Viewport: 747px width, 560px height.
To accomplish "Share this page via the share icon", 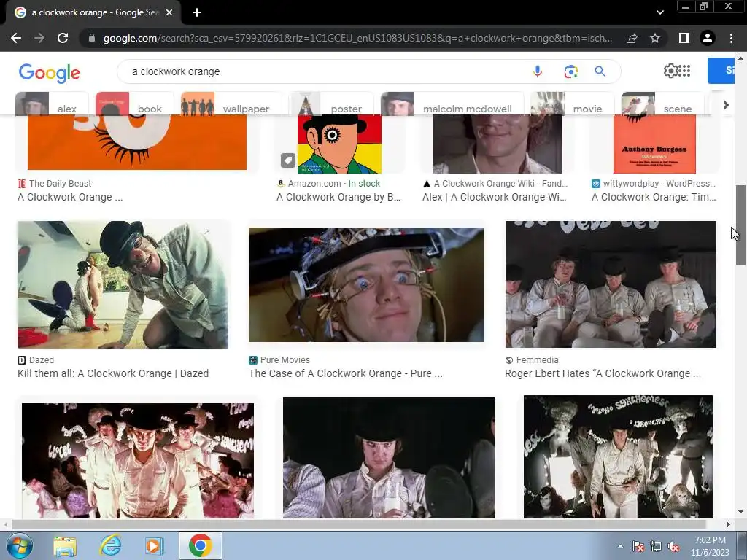I will [632, 38].
